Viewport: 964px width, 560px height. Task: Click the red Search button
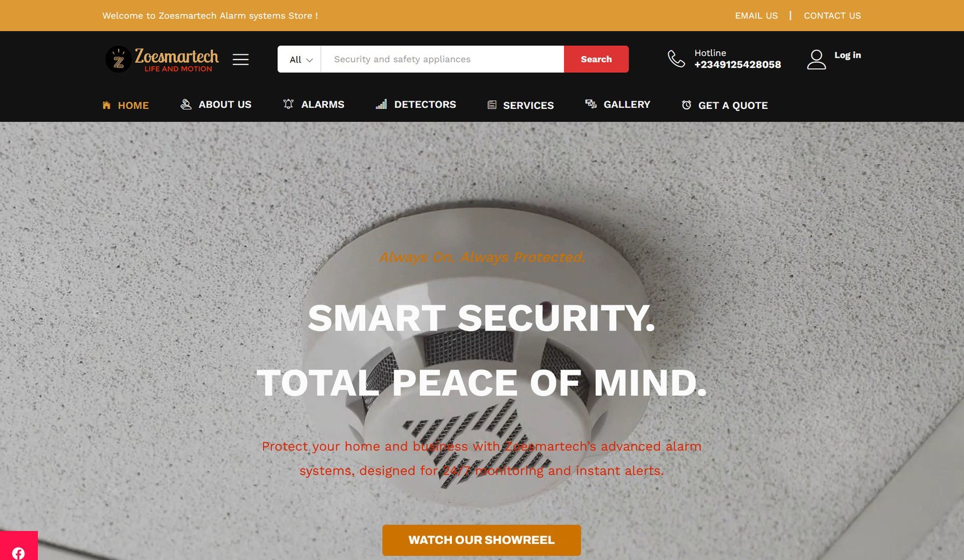[x=596, y=59]
